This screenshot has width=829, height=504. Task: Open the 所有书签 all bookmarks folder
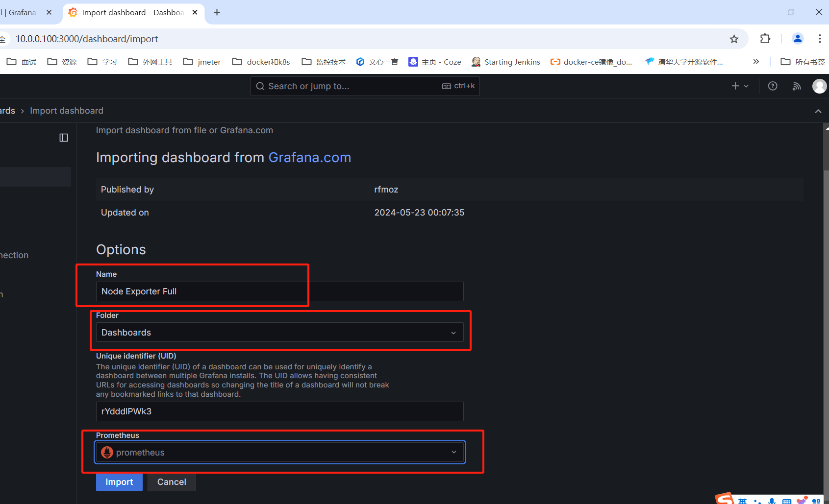[803, 62]
